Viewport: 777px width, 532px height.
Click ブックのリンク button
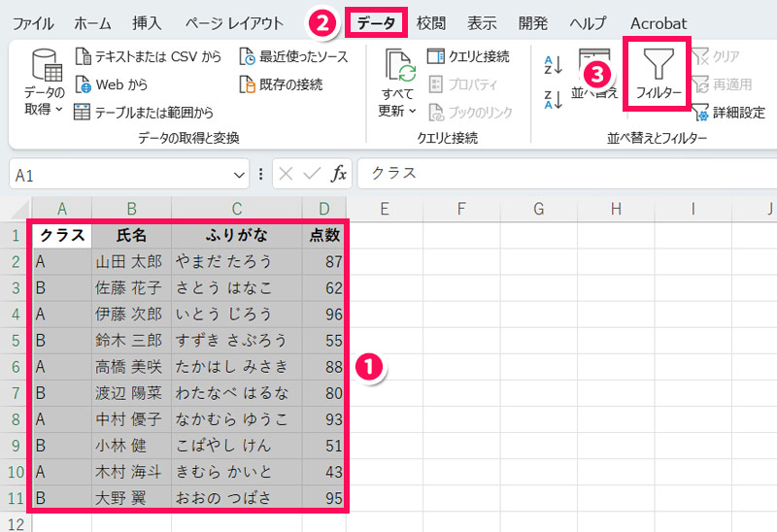(470, 113)
